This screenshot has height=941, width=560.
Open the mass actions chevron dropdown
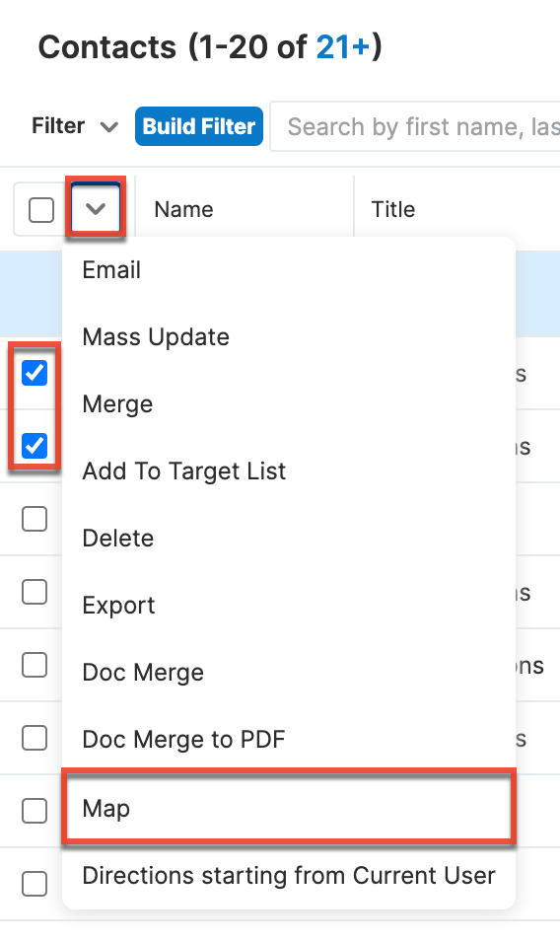(96, 209)
